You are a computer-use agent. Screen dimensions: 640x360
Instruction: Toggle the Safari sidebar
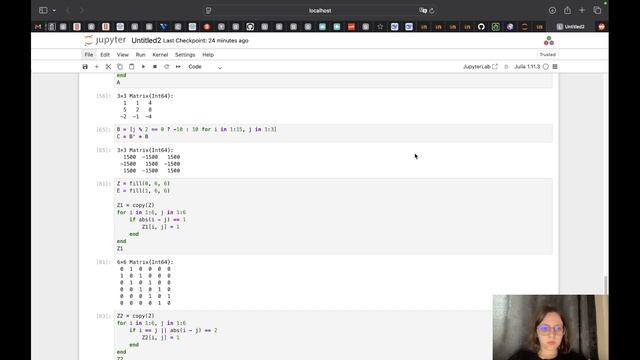coord(43,10)
